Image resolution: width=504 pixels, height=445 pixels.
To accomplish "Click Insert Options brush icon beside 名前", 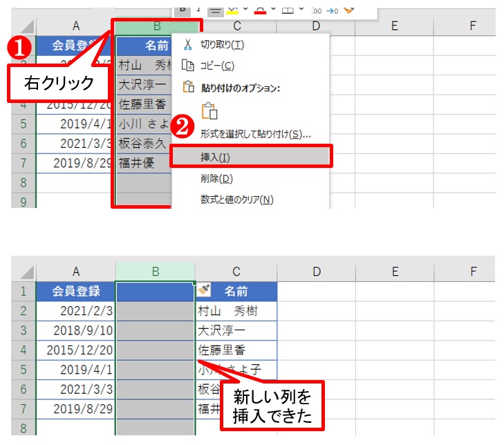I will click(204, 290).
